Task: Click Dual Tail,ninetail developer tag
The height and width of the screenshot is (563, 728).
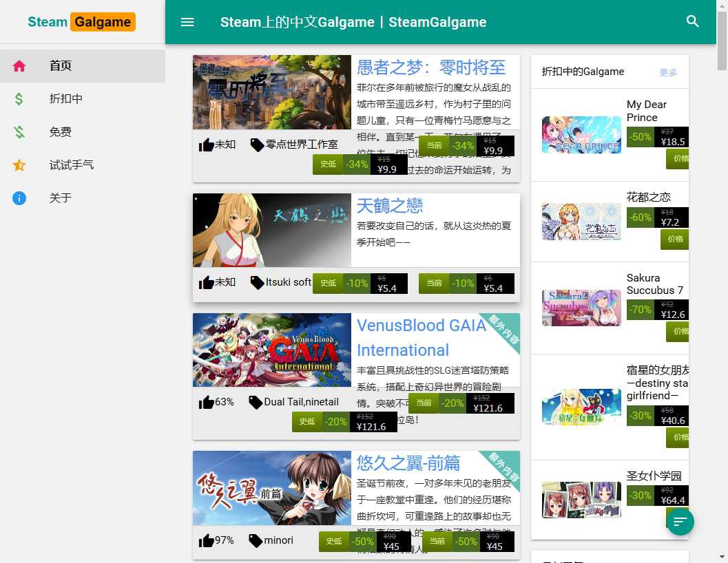Action: 301,402
